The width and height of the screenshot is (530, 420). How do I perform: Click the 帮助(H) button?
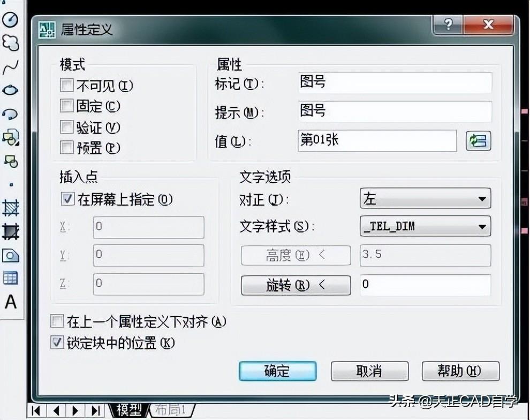point(461,371)
